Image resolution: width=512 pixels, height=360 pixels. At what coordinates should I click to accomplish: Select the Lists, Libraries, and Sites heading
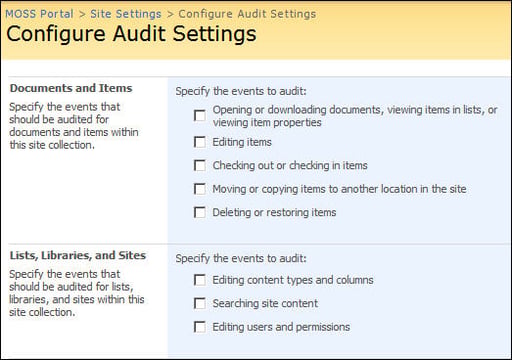(78, 255)
